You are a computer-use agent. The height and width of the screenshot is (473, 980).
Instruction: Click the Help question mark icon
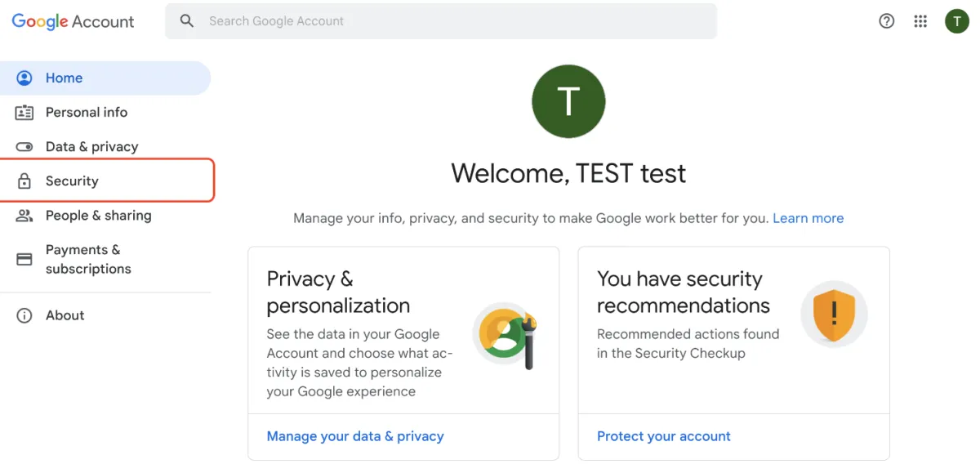pos(886,21)
